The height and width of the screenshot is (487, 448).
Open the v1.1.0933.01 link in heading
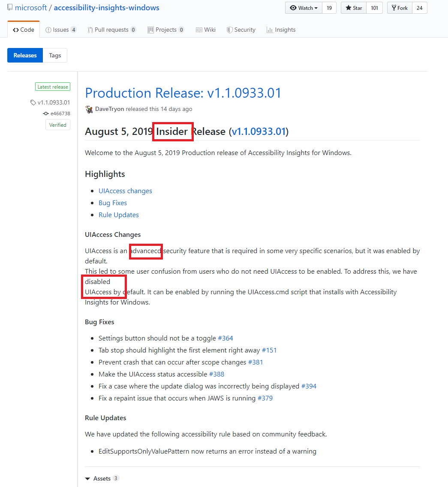pos(259,131)
